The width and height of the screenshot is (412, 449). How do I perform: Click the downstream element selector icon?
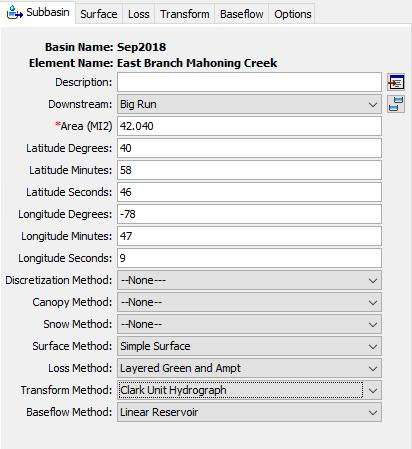coord(396,104)
